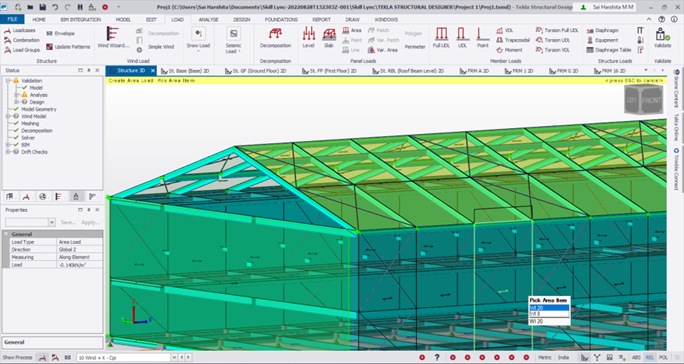Click the Slab panel load icon

pyautogui.click(x=328, y=37)
